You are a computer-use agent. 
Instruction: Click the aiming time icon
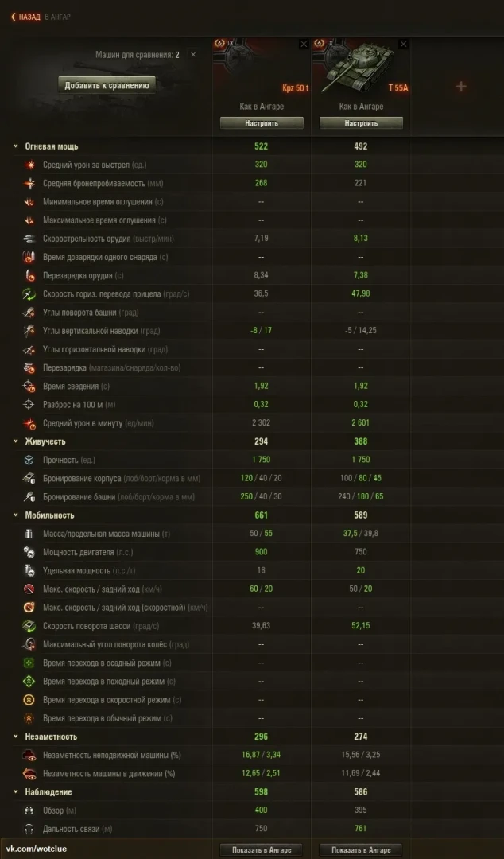coord(29,387)
